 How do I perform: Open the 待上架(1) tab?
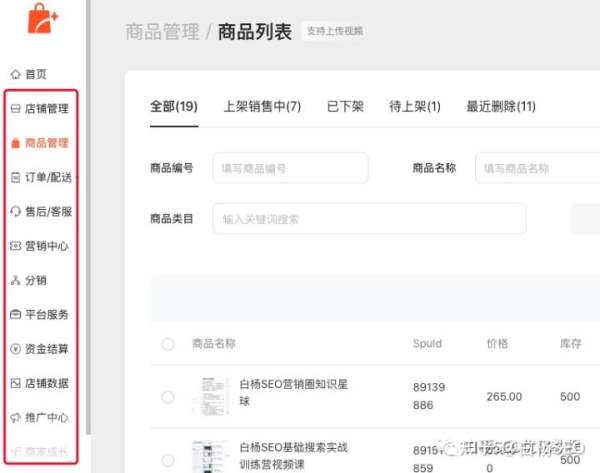(x=414, y=107)
